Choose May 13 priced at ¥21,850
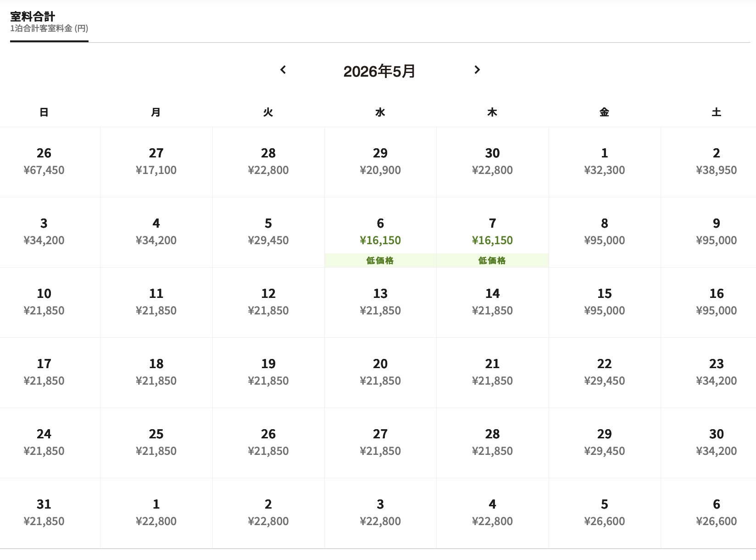Image resolution: width=756 pixels, height=560 pixels. pos(380,302)
